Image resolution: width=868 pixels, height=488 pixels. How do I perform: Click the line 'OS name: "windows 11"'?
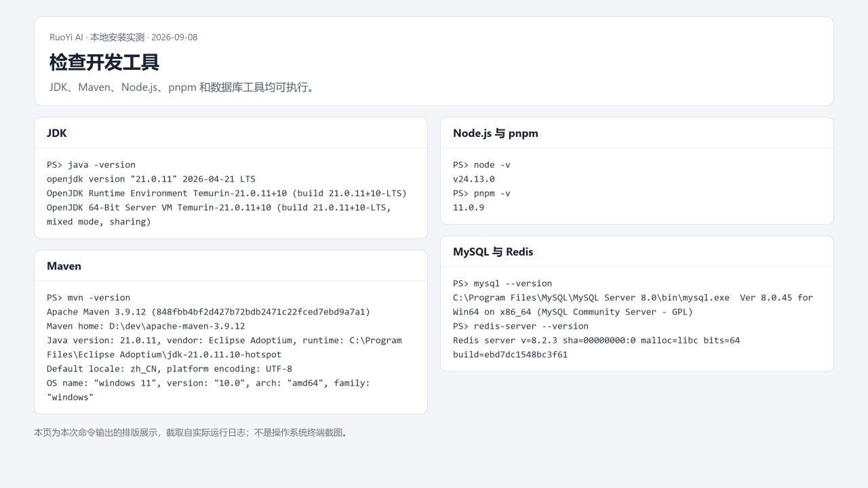(x=208, y=383)
